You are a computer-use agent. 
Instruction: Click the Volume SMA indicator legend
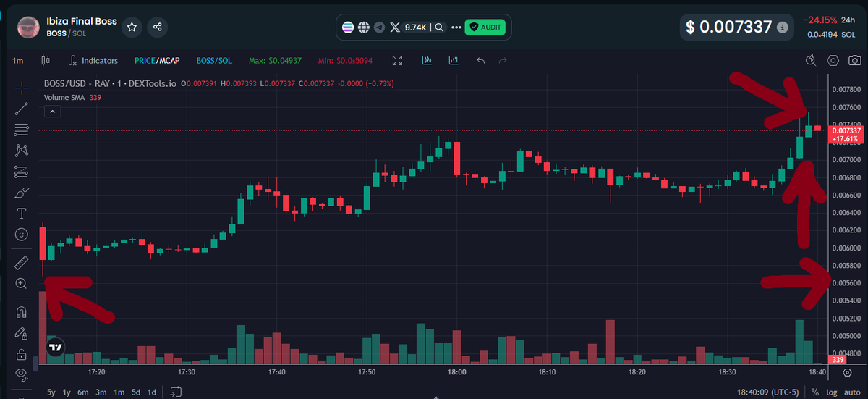[x=66, y=97]
